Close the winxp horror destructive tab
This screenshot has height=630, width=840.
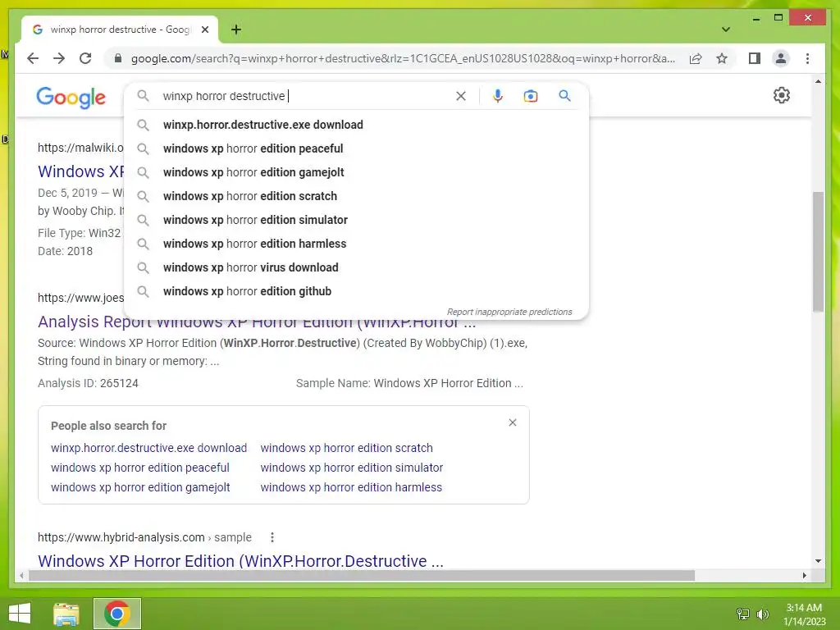[x=204, y=30]
